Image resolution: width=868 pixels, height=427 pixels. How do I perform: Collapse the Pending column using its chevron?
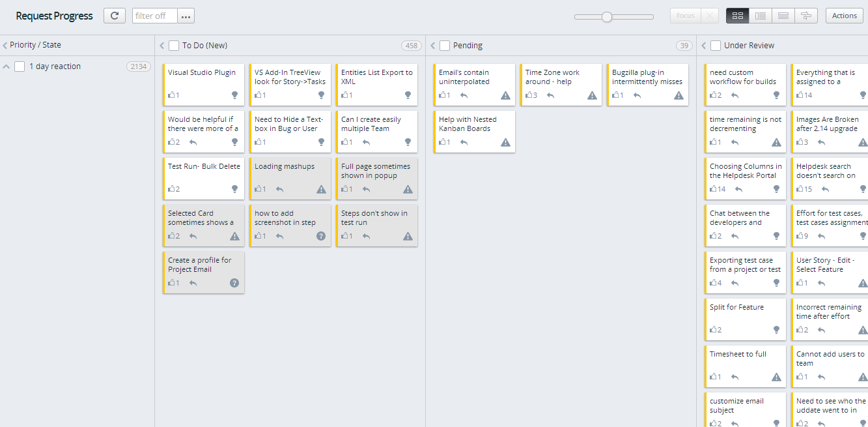[x=433, y=46]
